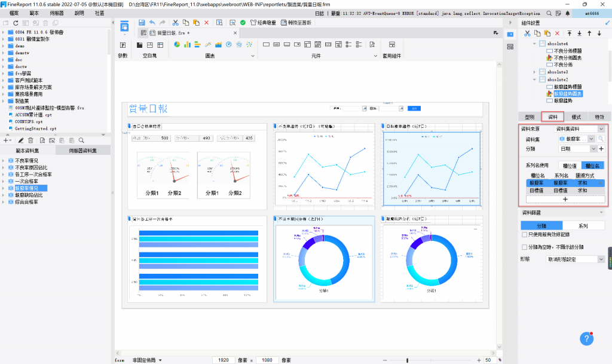Click the Cut scissors icon in main toolbar
This screenshot has height=364, width=612.
[x=175, y=23]
